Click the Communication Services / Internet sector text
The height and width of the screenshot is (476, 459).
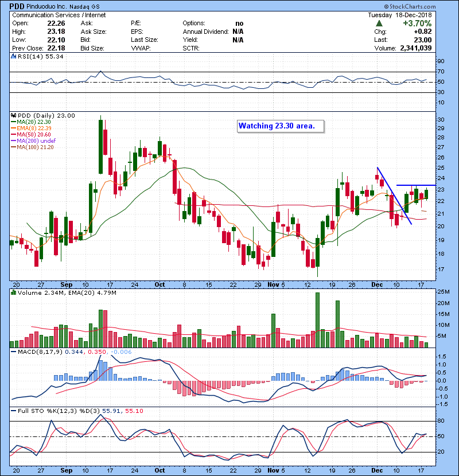[59, 15]
